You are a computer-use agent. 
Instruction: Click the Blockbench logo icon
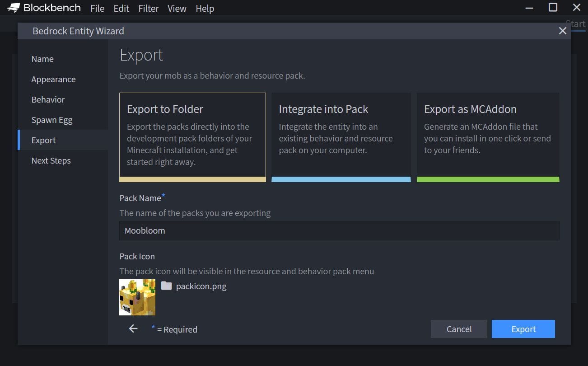click(12, 7)
